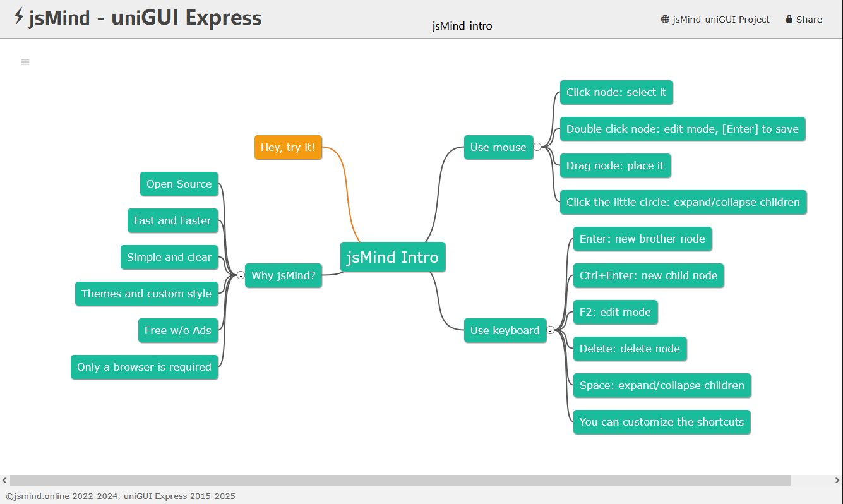Select Only a browser is required node
Viewport: 843px width, 504px height.
[145, 367]
